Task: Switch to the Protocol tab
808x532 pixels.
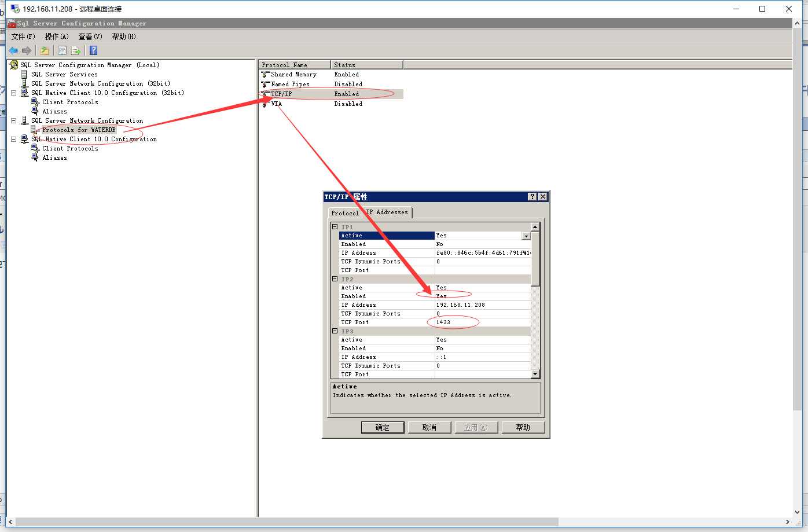Action: (x=345, y=213)
